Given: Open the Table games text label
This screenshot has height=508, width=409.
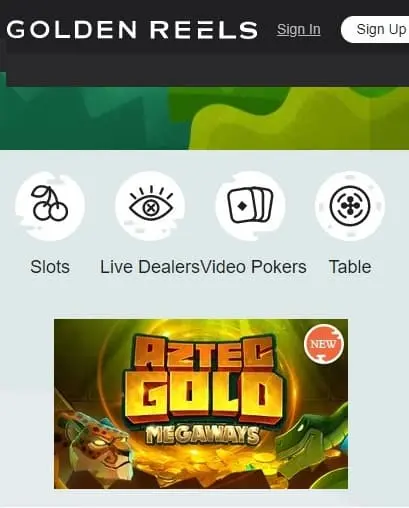Looking at the screenshot, I should 350,267.
